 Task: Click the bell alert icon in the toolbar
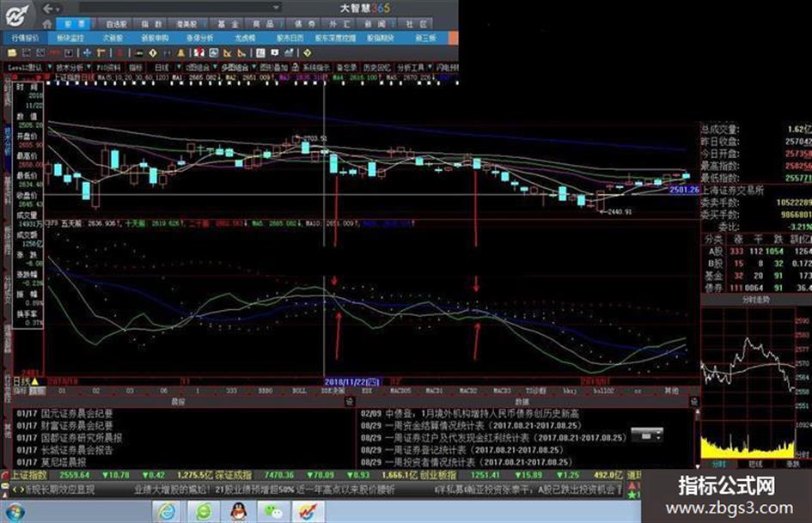click(x=180, y=53)
